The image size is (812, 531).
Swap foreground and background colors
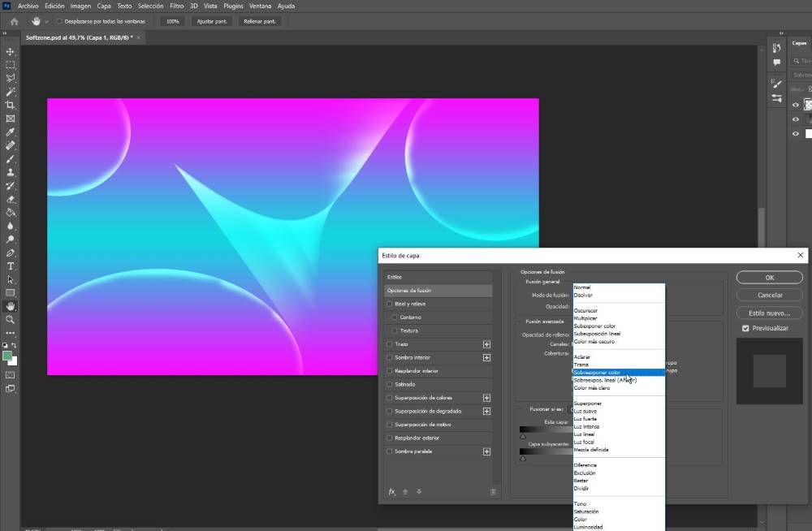pos(14,346)
